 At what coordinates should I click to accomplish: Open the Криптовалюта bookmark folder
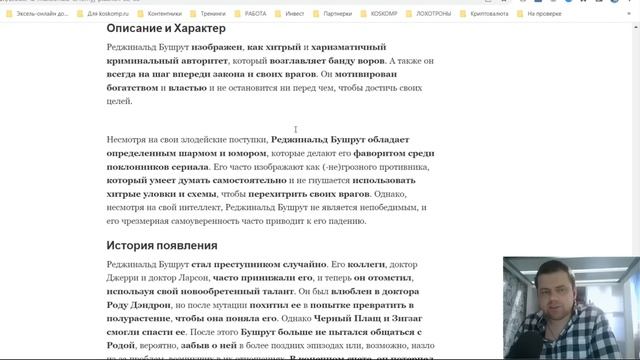pyautogui.click(x=484, y=14)
